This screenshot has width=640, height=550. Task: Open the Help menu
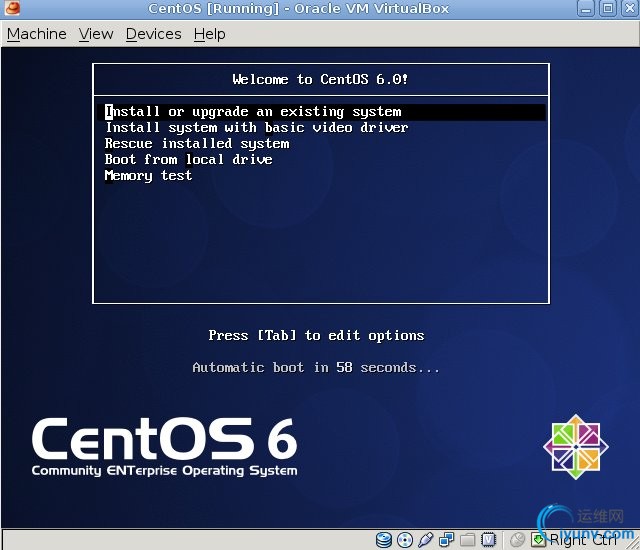click(x=209, y=34)
